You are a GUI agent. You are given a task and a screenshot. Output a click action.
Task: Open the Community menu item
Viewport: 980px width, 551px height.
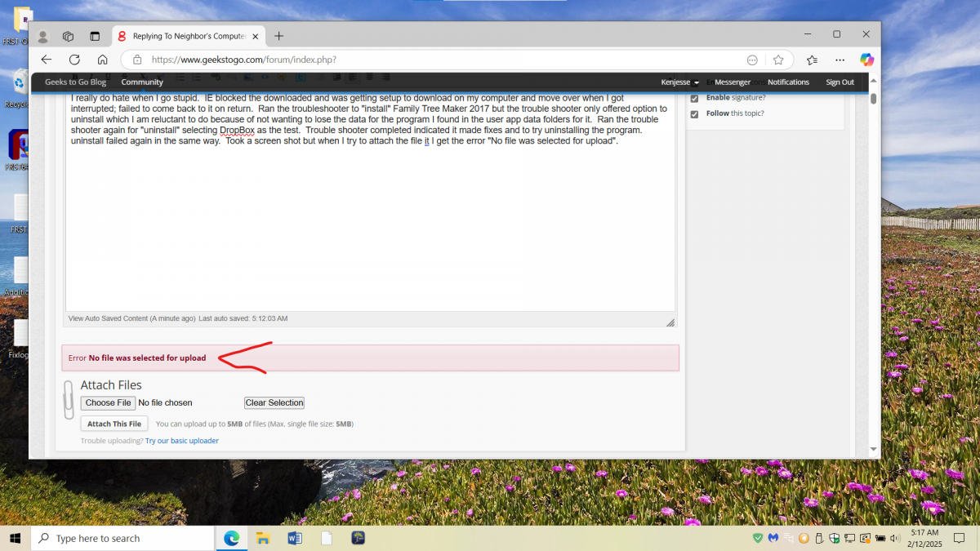(142, 82)
